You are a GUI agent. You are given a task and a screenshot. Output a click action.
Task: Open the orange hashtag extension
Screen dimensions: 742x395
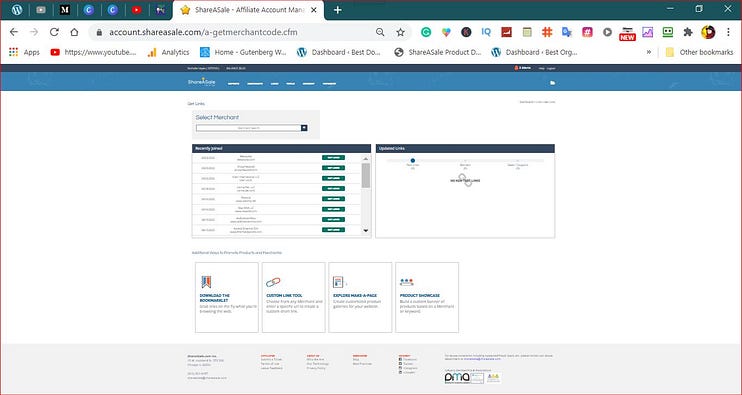(x=547, y=32)
